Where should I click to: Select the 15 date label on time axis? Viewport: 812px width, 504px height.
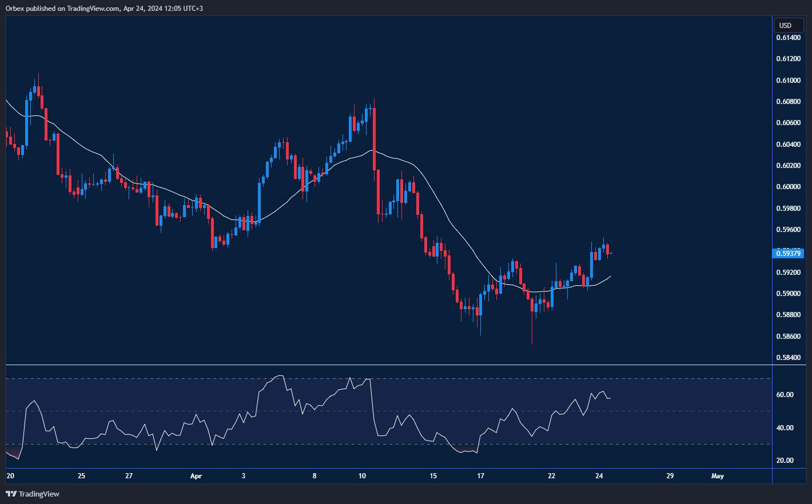tap(433, 476)
